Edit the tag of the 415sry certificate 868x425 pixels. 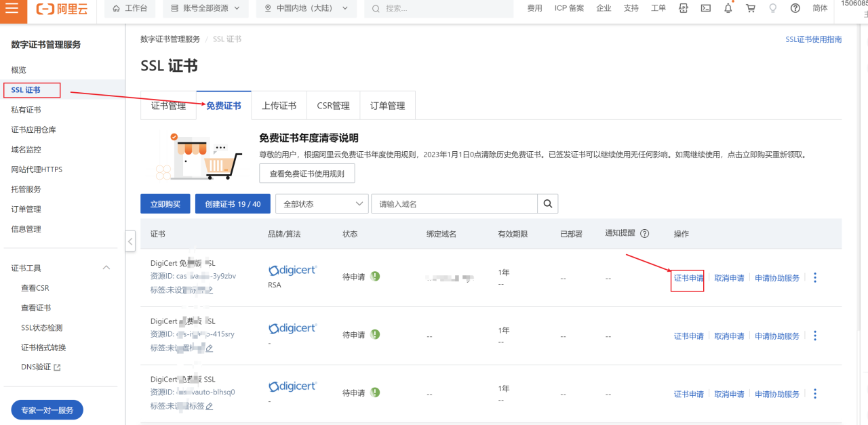[210, 348]
